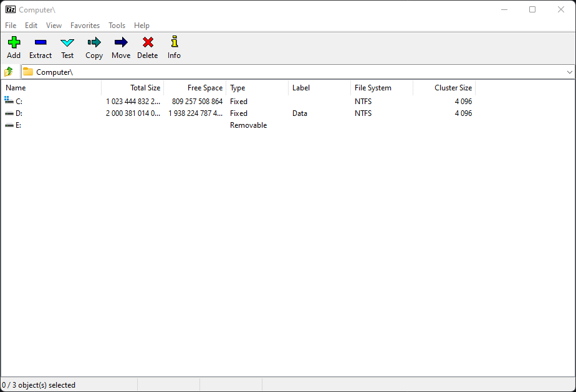Click the File System column header

(373, 88)
